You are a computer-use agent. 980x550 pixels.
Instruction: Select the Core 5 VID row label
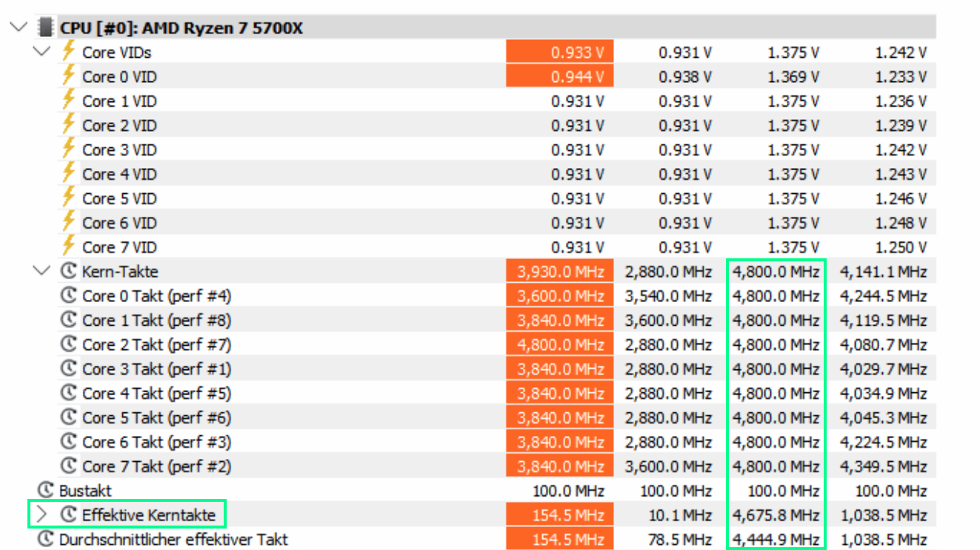(119, 199)
